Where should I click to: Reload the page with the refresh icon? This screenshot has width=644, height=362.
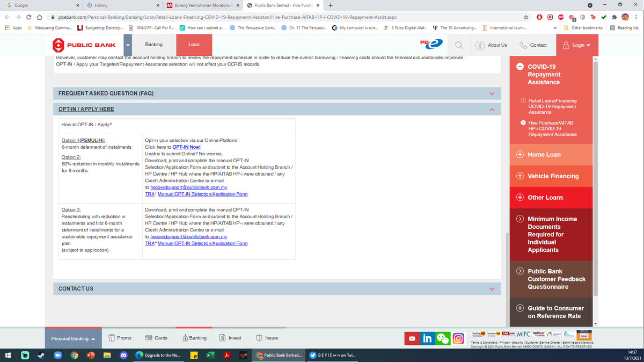tap(30, 17)
